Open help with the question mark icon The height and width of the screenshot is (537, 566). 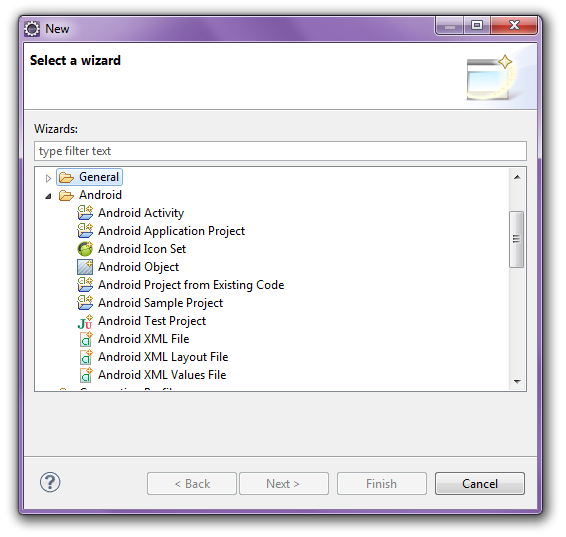pyautogui.click(x=50, y=482)
